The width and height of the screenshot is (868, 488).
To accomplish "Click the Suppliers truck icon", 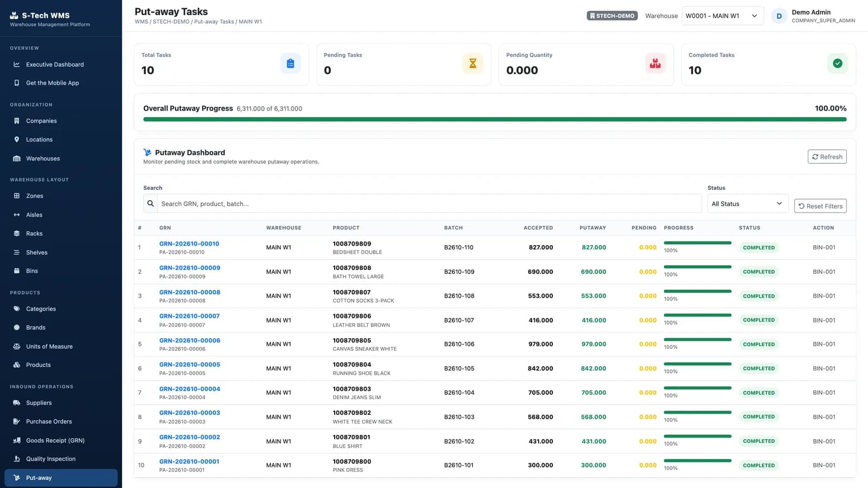I will (17, 403).
